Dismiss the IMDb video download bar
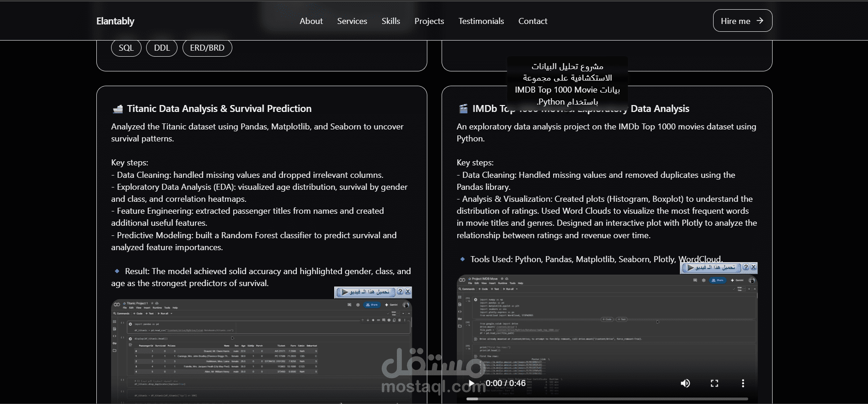Screen dimensions: 868x404 753,267
